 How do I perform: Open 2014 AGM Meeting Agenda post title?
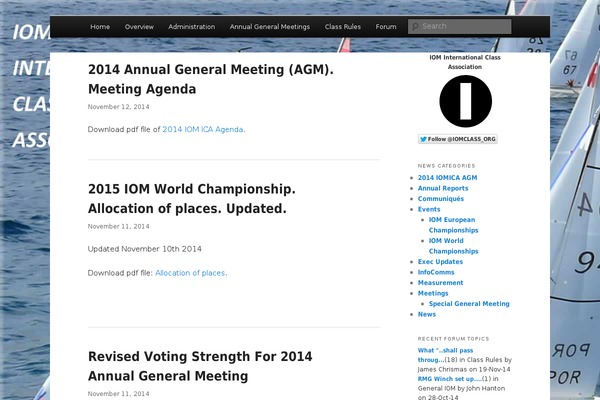(x=210, y=79)
